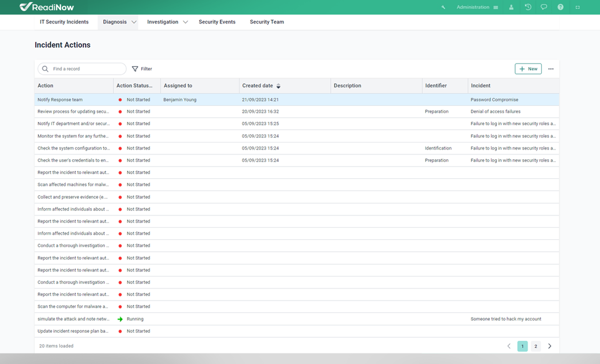Open the more options ellipsis icon

551,69
